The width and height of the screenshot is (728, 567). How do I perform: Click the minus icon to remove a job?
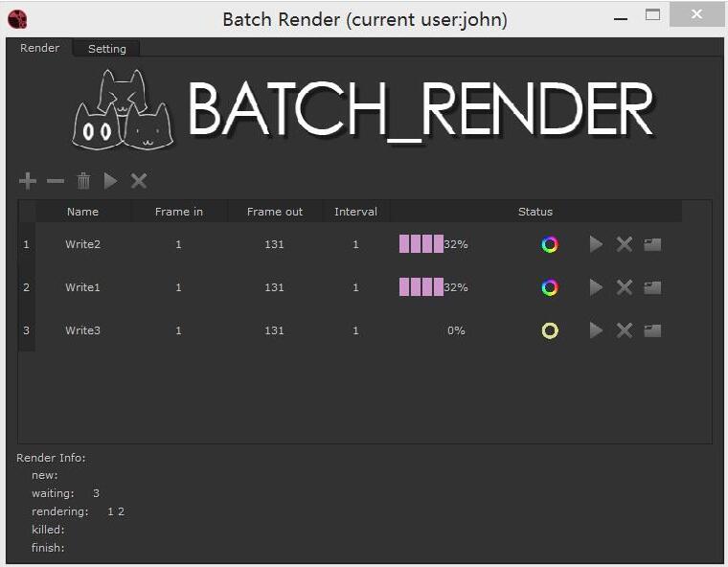pos(56,181)
